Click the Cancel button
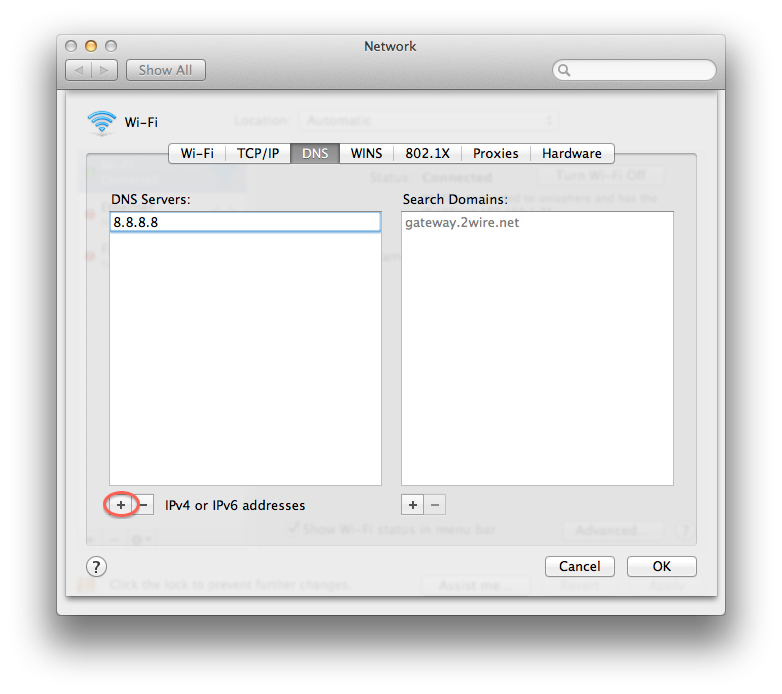The width and height of the screenshot is (782, 694). click(x=580, y=567)
